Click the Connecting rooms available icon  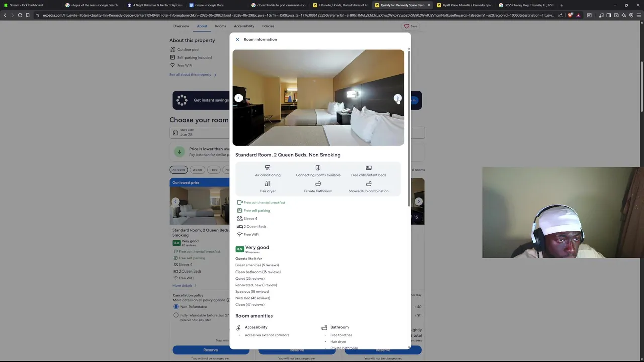pos(318,168)
